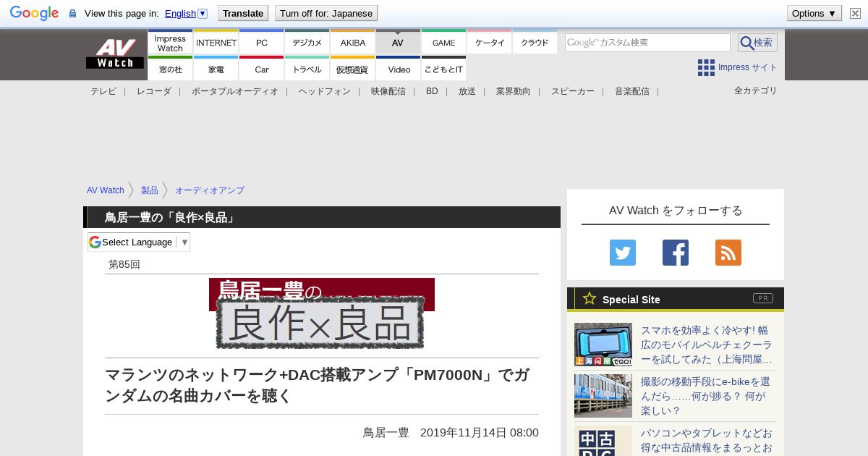Open the Options dropdown menu
Screen dimensions: 868x456
pyautogui.click(x=814, y=13)
